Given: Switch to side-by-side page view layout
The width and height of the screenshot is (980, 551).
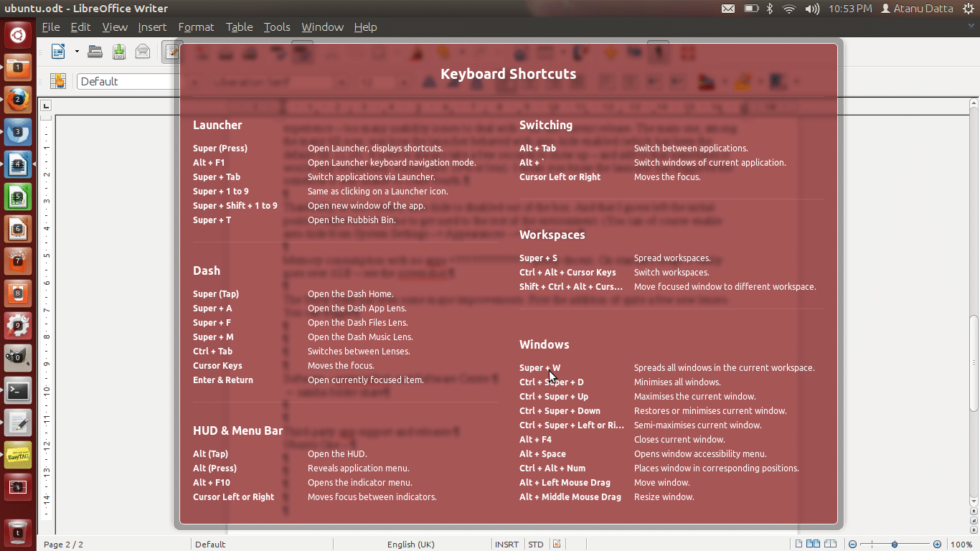Looking at the screenshot, I should click(814, 544).
